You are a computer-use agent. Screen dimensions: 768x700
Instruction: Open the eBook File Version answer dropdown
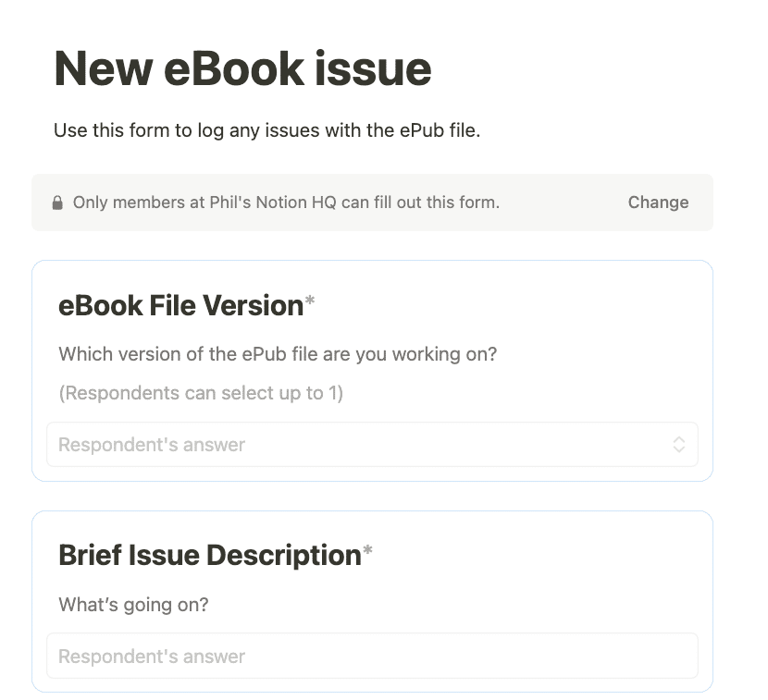pos(372,445)
